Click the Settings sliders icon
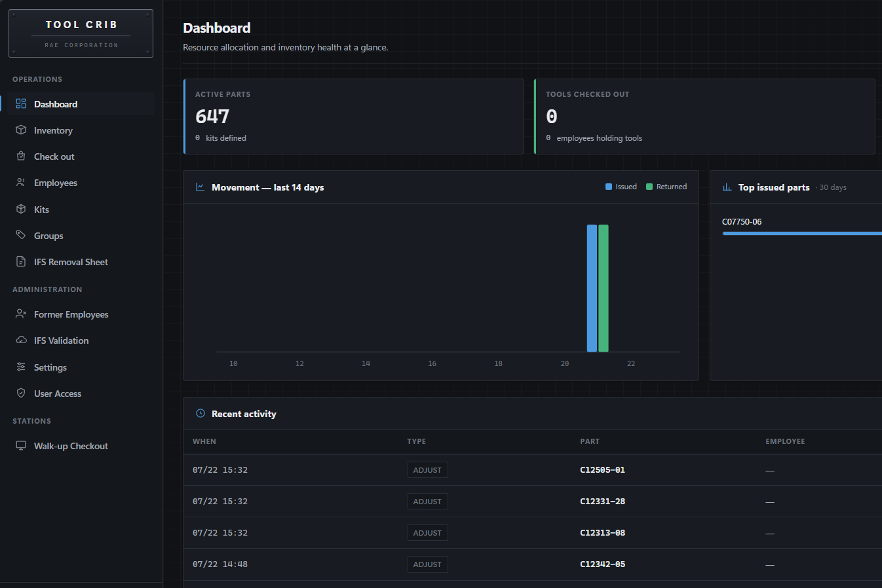This screenshot has width=882, height=588. click(21, 367)
